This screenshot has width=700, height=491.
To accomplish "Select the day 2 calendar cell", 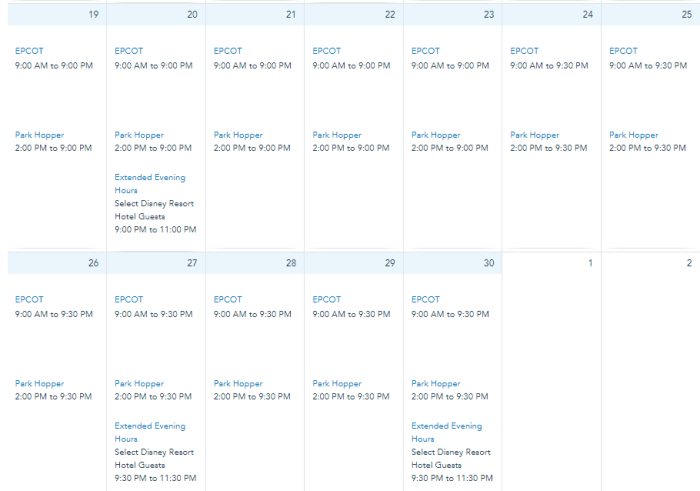I will [651, 370].
